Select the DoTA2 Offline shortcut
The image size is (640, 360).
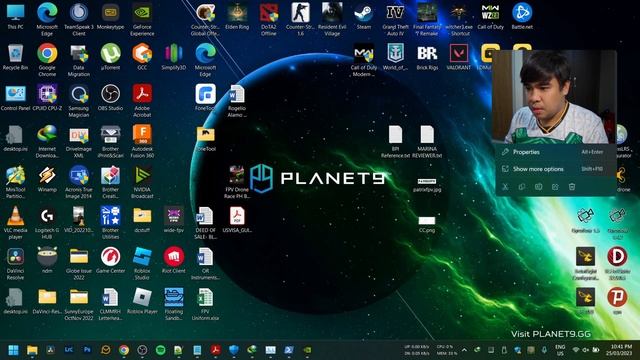tap(269, 19)
